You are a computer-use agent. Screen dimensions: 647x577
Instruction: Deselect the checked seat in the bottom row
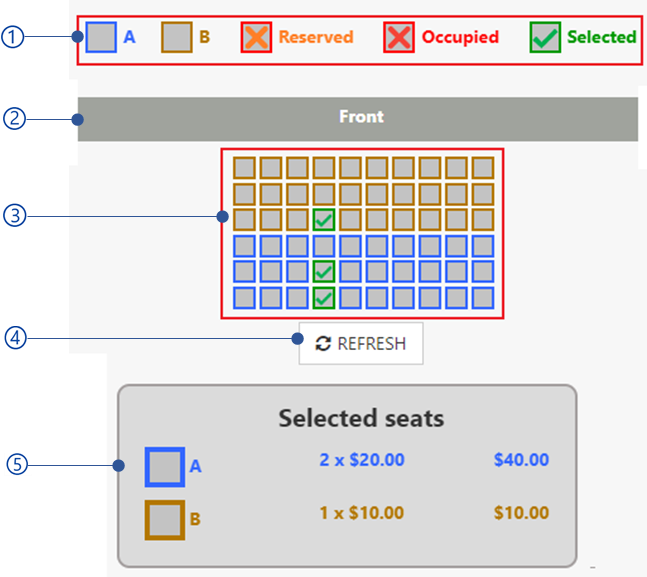coord(323,297)
